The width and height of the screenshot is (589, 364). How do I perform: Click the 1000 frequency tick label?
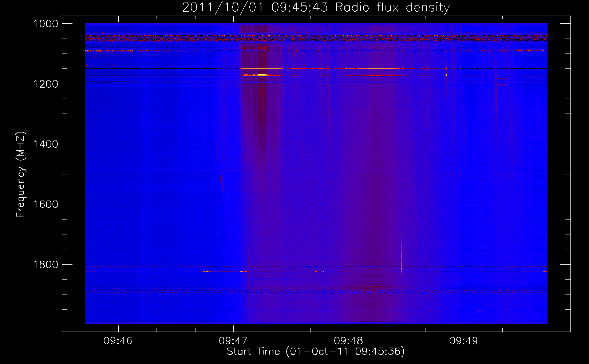point(46,24)
